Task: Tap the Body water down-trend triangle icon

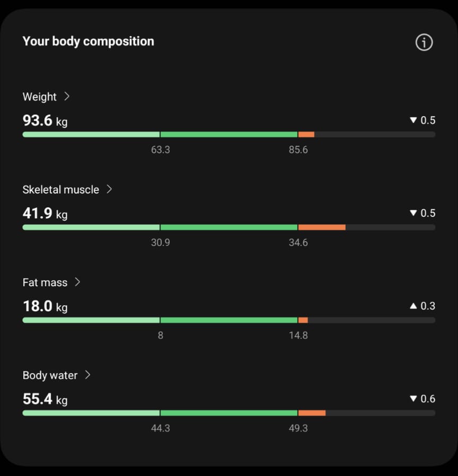Action: click(x=413, y=399)
